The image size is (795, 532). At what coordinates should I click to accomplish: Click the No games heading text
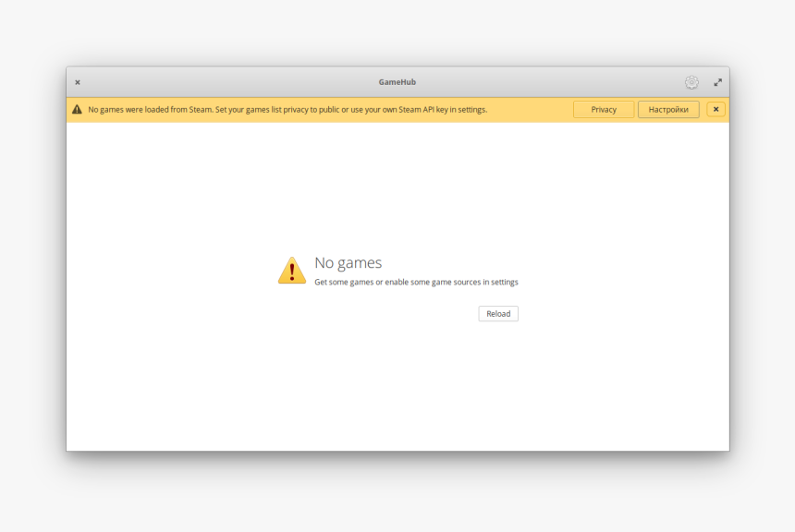pos(349,262)
